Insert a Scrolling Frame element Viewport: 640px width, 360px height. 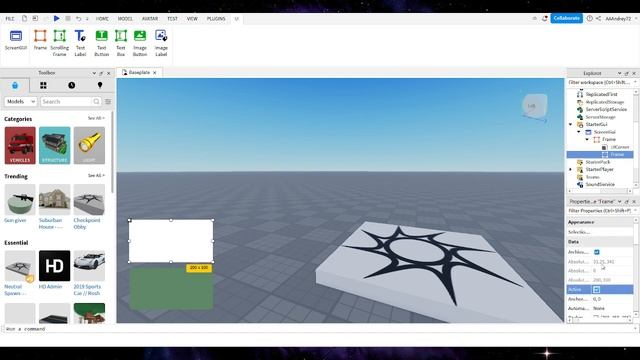pos(60,43)
